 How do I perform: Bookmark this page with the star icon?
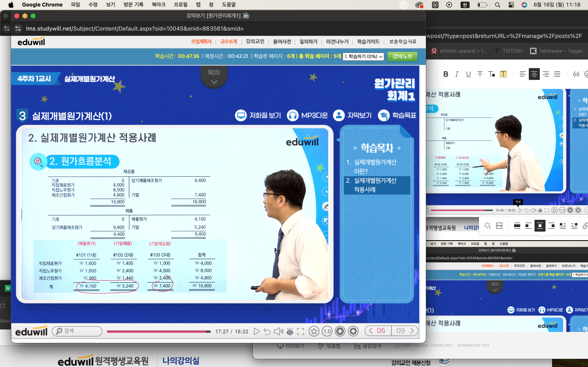pyautogui.click(x=314, y=331)
